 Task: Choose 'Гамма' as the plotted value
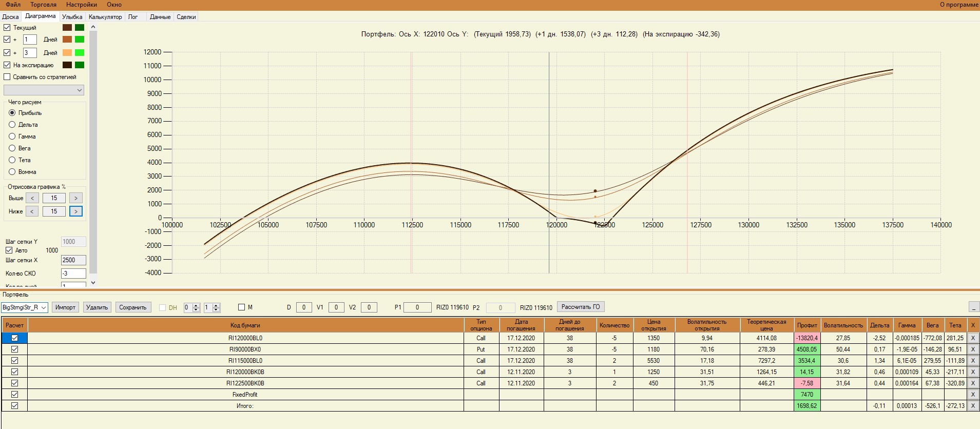pyautogui.click(x=12, y=136)
